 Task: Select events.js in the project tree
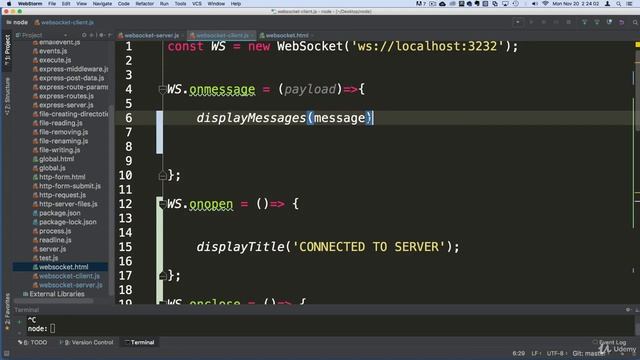pos(50,51)
